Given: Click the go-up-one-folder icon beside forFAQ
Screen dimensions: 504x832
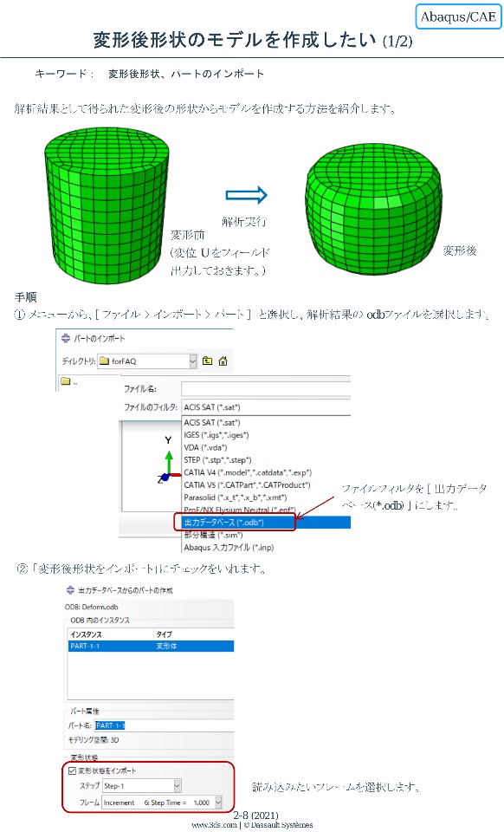Looking at the screenshot, I should coord(208,361).
